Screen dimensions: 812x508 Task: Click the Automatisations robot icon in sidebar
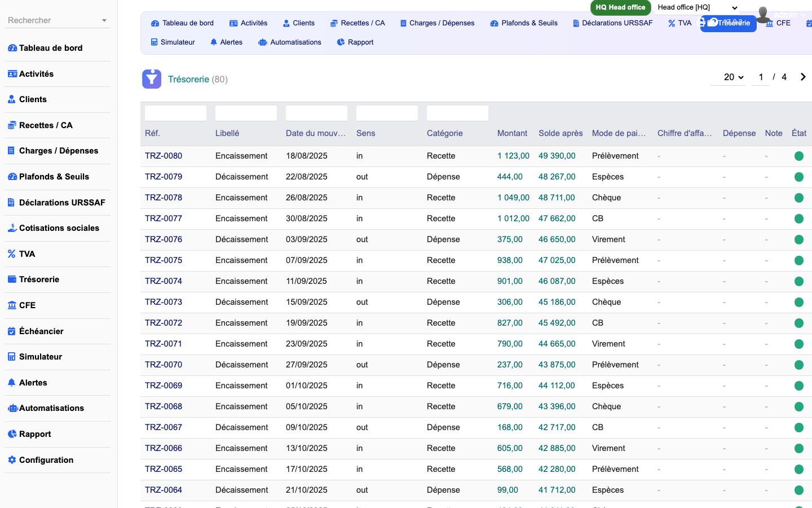13,408
